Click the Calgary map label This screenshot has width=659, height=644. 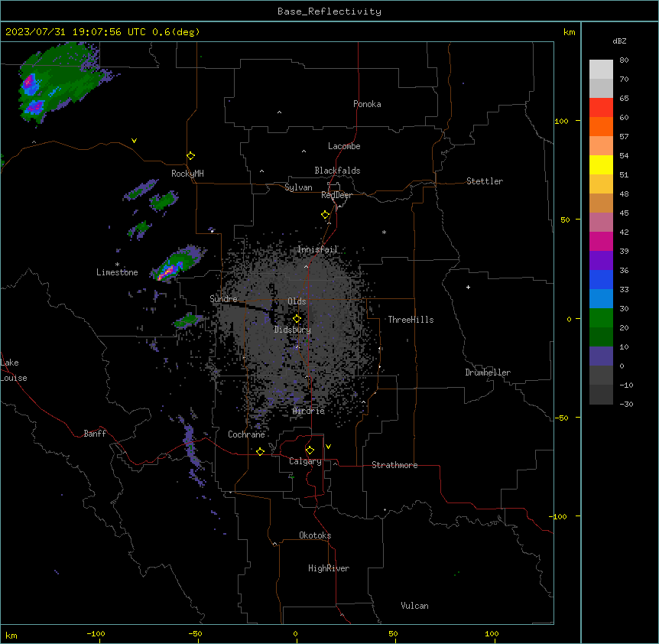[x=306, y=461]
